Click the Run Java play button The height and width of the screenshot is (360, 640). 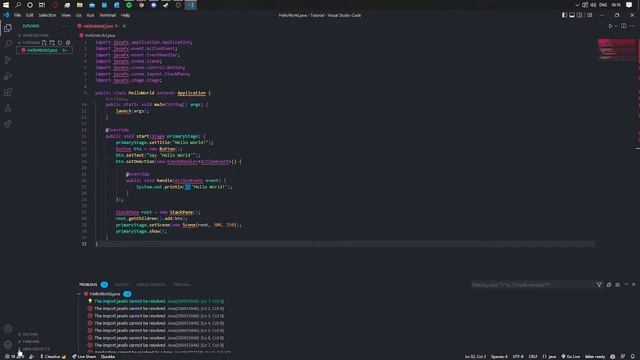(610, 26)
